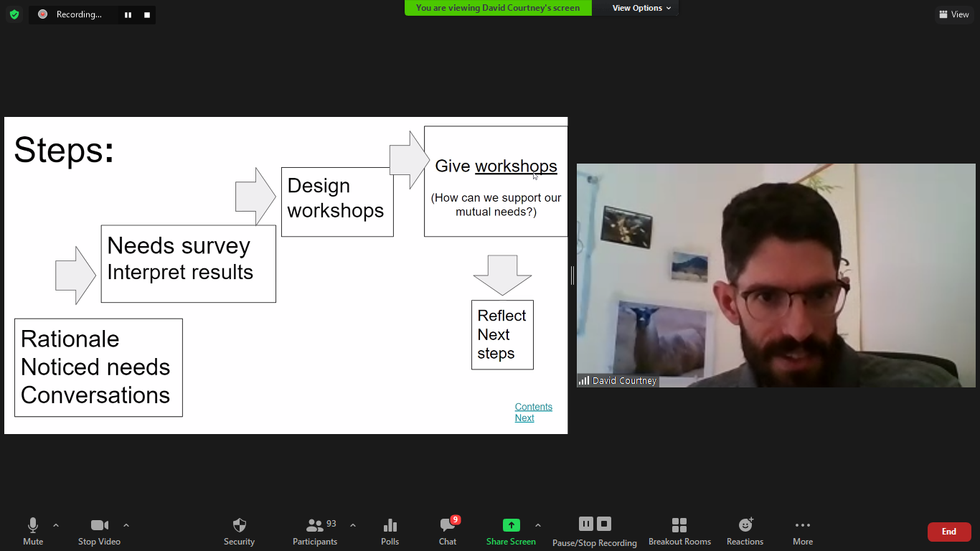Open Breakout Rooms
Screen dimensions: 980x551
click(x=679, y=532)
